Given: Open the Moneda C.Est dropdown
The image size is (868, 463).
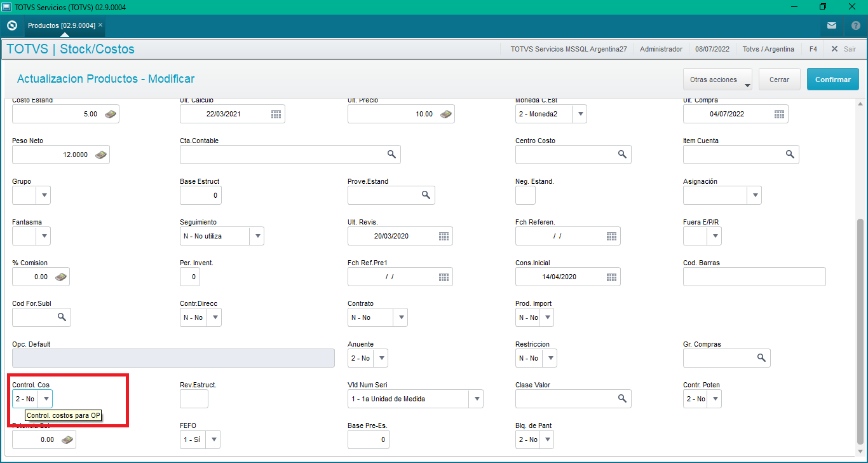Looking at the screenshot, I should 579,114.
